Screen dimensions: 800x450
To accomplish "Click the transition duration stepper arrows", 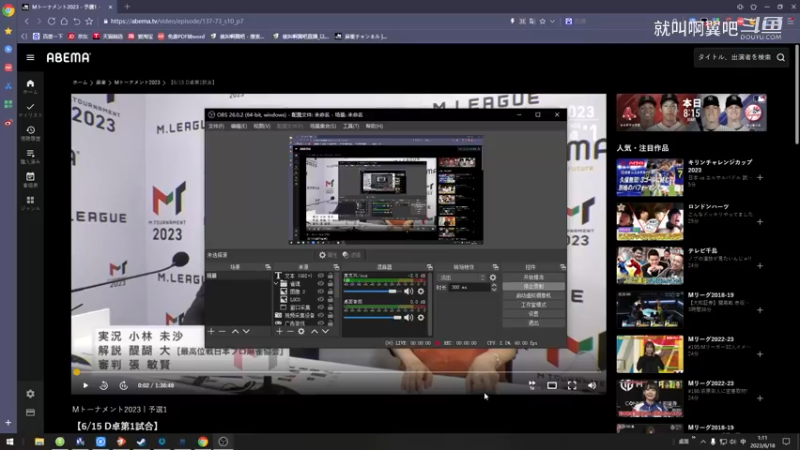I will (x=493, y=287).
